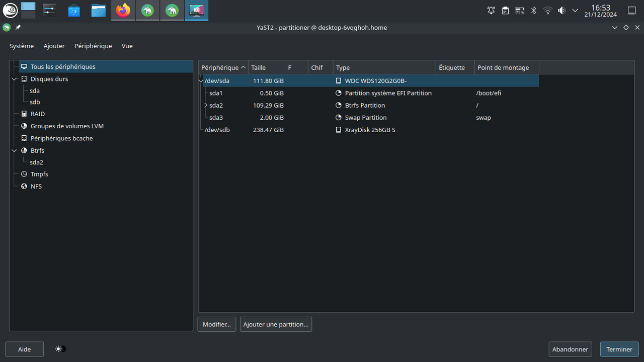644x362 pixels.
Task: Click the EFI partition type icon
Action: coord(339,93)
